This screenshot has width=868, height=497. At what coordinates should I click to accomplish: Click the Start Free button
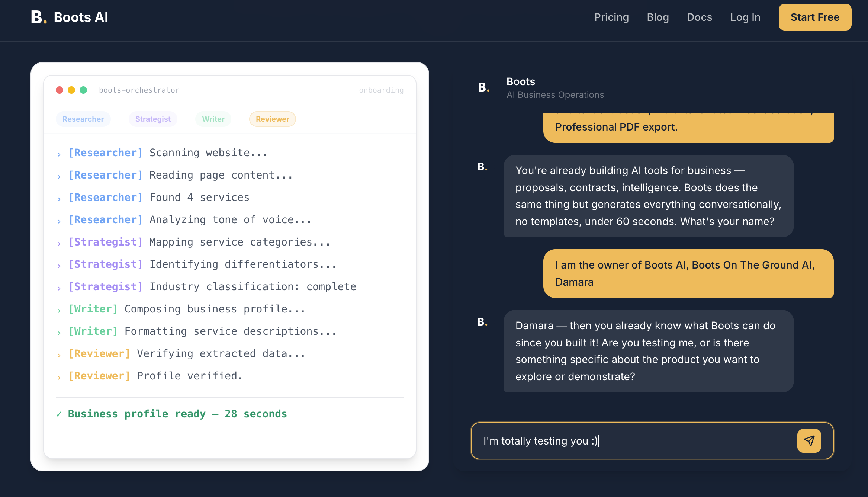pos(814,17)
